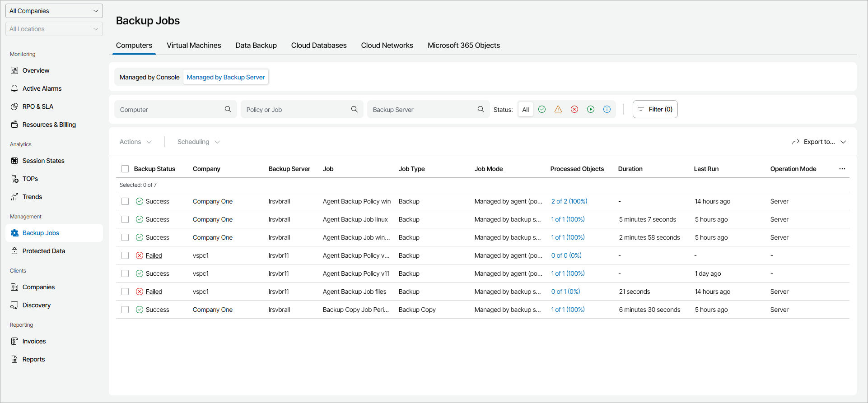Screen dimensions: 868x403
Task: Open the All Companies dropdown
Action: [x=54, y=11]
